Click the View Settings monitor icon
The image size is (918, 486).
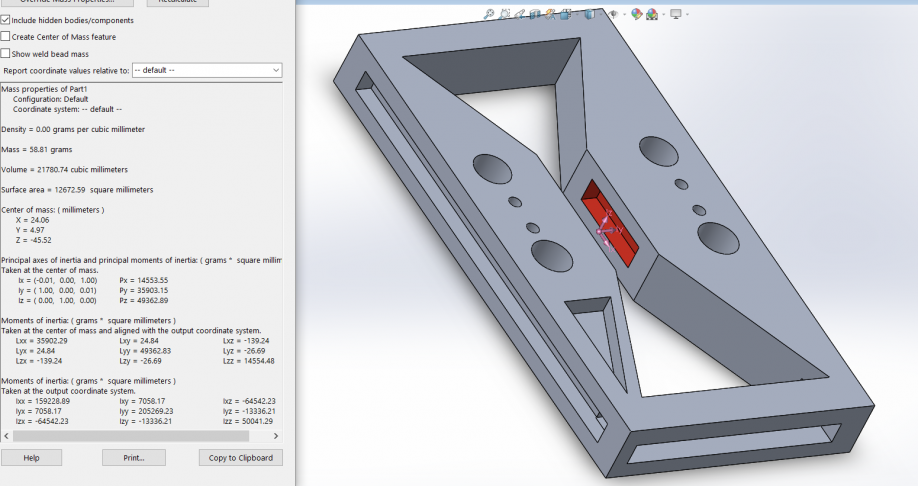pos(676,14)
